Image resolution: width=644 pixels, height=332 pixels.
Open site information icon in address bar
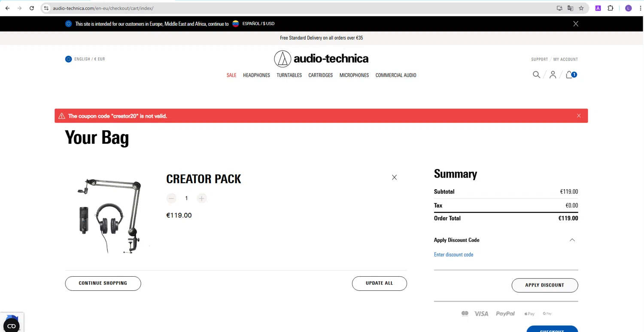pos(46,8)
